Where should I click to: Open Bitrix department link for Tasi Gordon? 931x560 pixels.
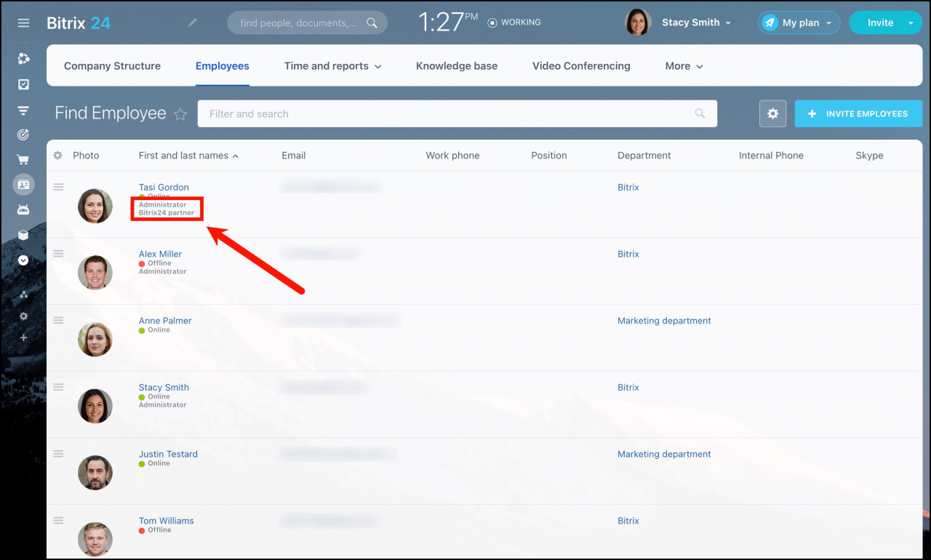(x=628, y=187)
